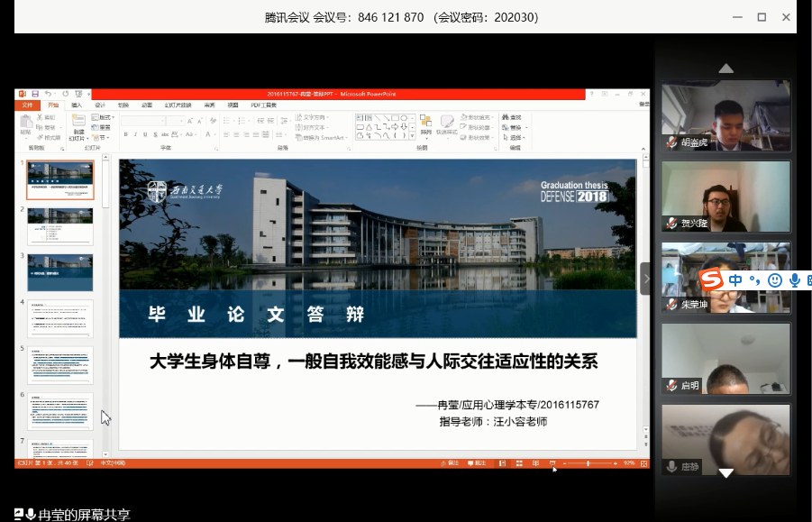Click the 批注 Comments button in status bar

[x=476, y=463]
